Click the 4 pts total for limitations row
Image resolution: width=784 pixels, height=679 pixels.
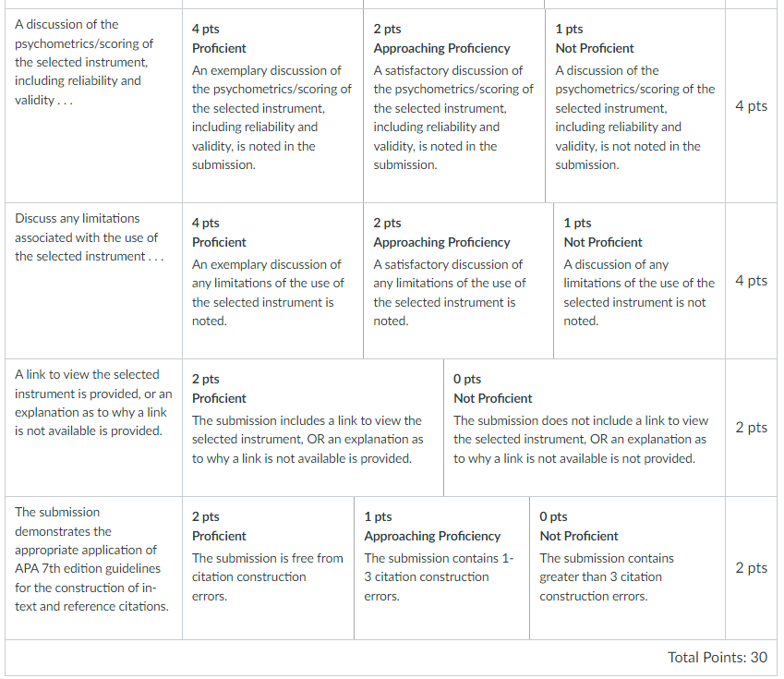[751, 281]
